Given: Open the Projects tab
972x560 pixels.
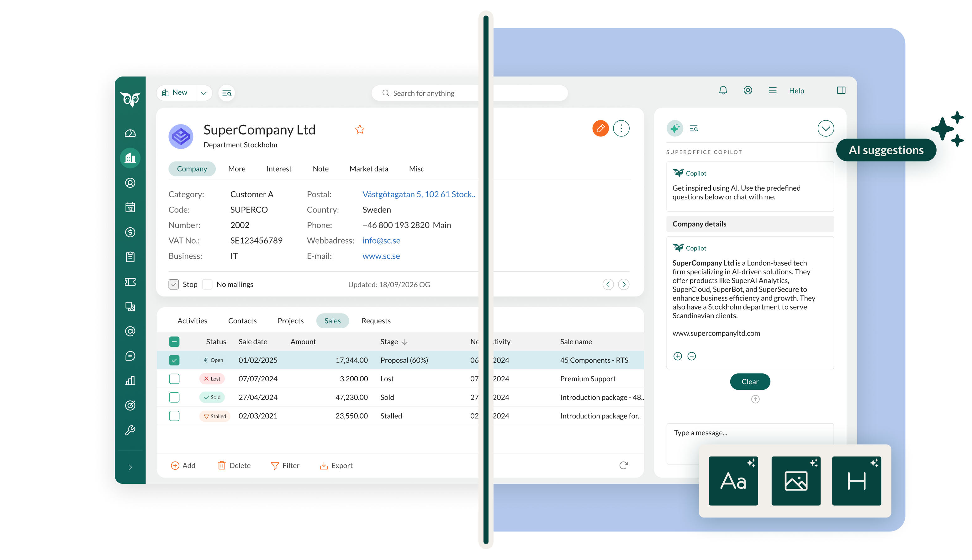Looking at the screenshot, I should click(x=290, y=321).
